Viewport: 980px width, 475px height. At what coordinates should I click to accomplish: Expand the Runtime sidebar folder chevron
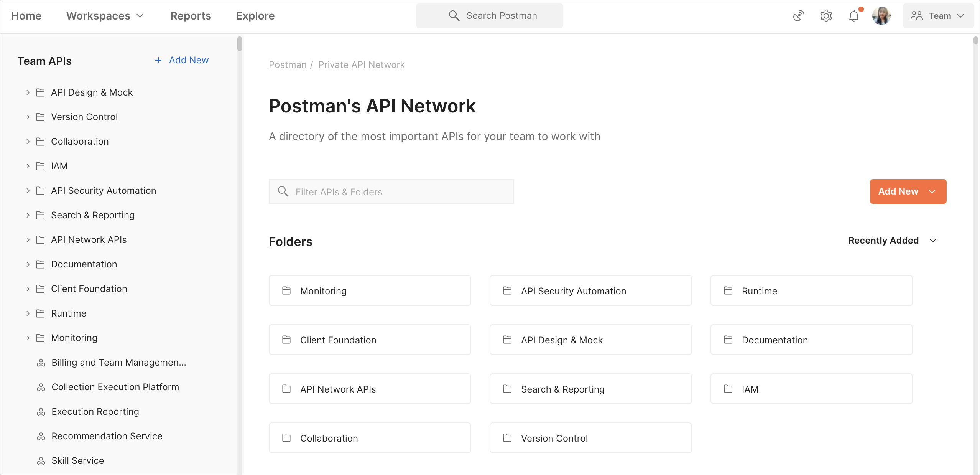pos(28,313)
